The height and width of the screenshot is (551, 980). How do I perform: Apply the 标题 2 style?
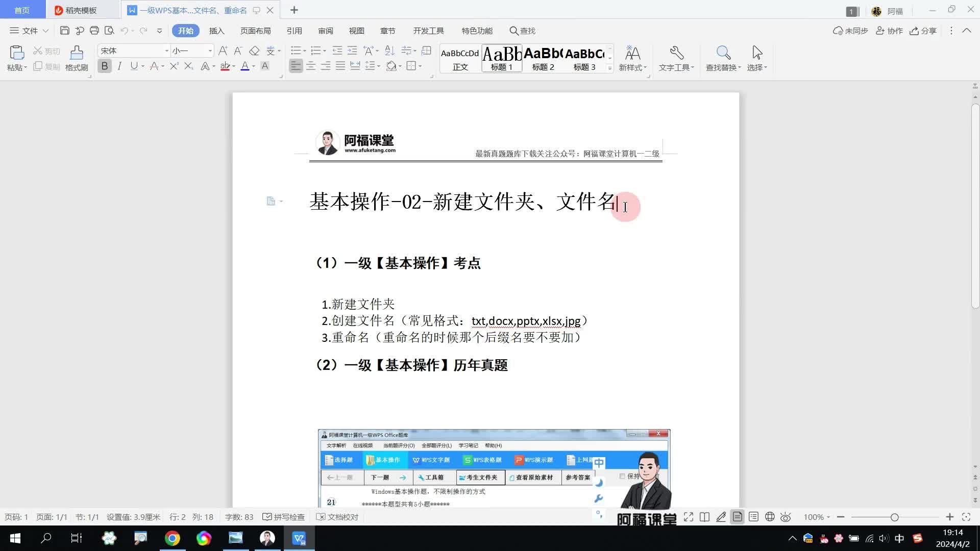coord(543,58)
